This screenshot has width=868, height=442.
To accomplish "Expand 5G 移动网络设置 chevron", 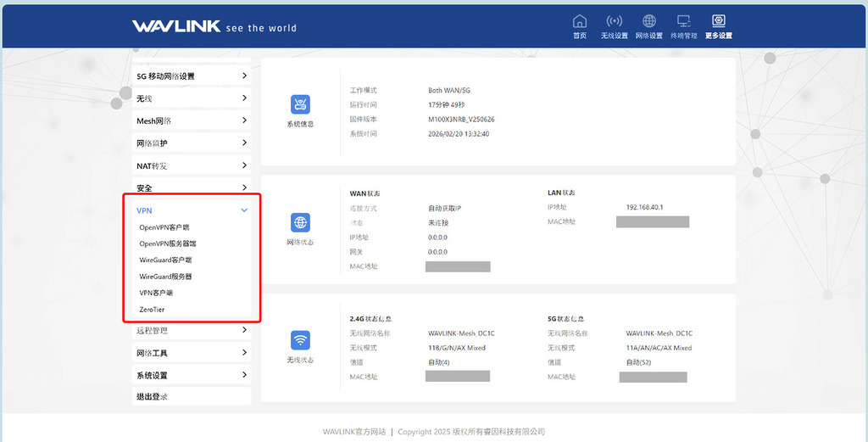I will coord(244,76).
